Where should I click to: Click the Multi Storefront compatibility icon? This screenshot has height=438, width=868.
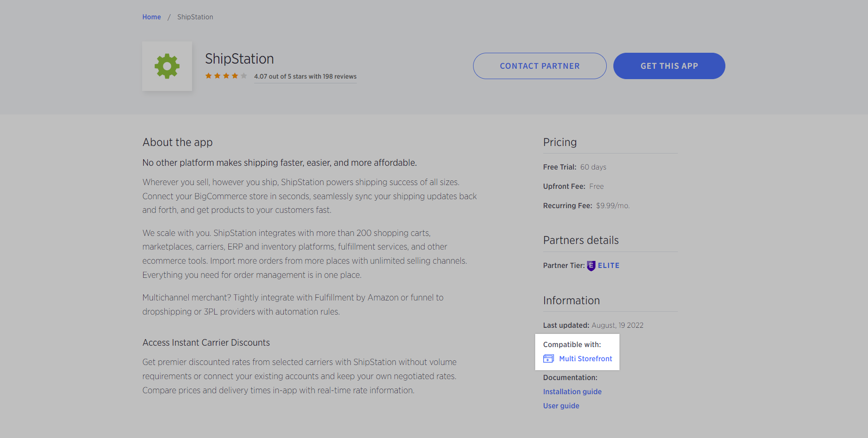[x=548, y=358]
